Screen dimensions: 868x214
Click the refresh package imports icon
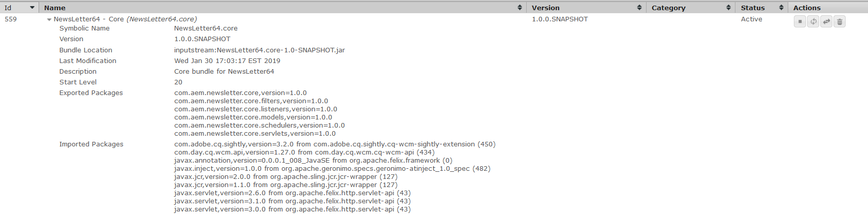pyautogui.click(x=813, y=21)
